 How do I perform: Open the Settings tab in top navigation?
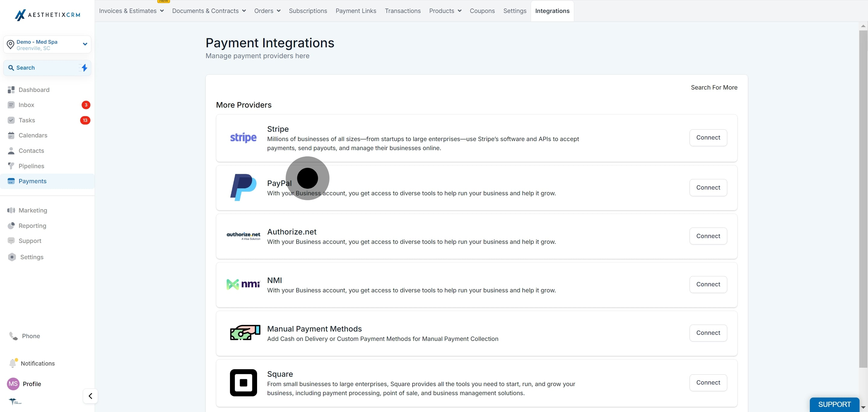point(514,11)
